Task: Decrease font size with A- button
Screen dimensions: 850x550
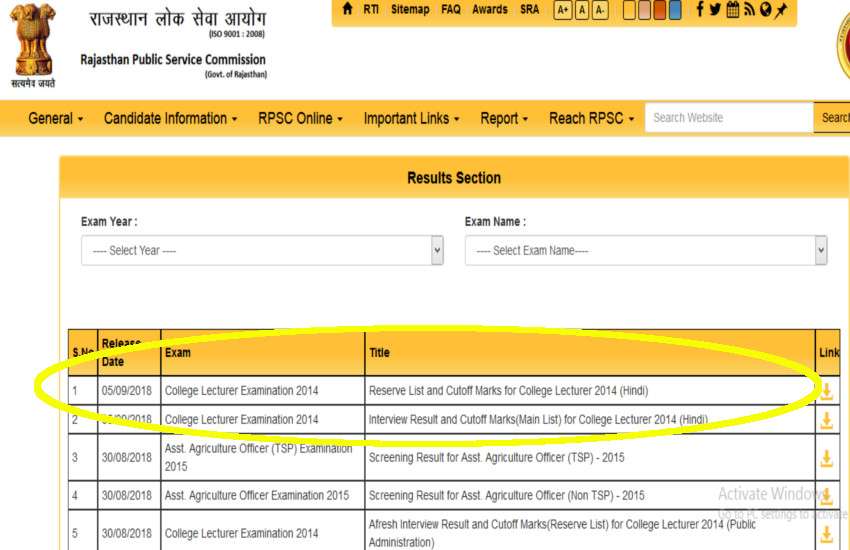Action: [600, 10]
